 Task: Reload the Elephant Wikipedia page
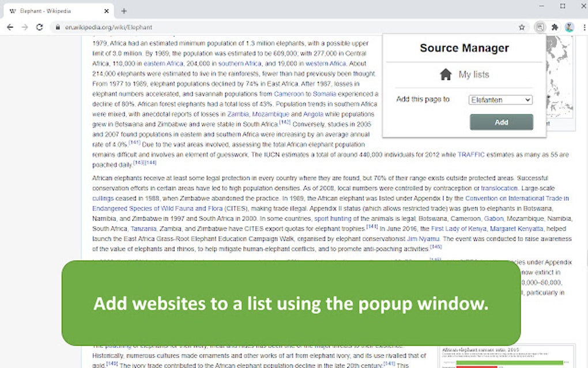click(39, 27)
